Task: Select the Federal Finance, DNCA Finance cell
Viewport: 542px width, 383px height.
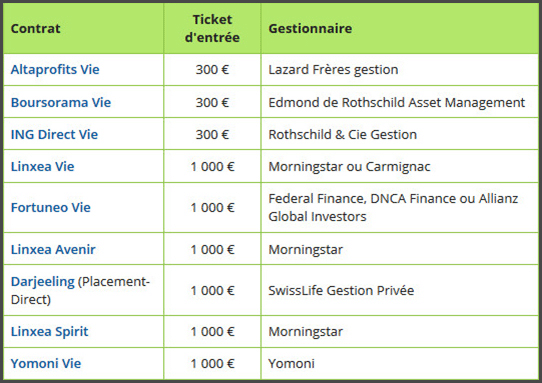Action: [400, 207]
